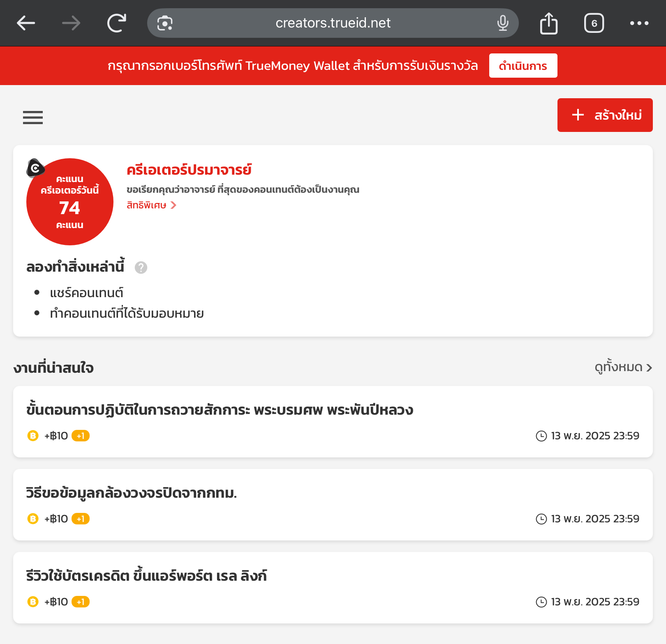Viewport: 666px width, 644px height.
Task: Click the สร้างใหม่ create new button
Action: point(605,115)
